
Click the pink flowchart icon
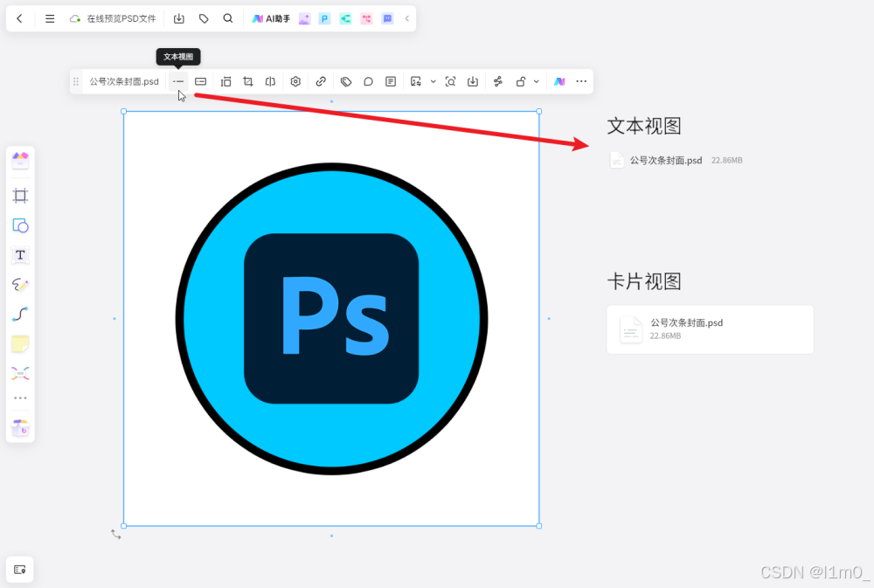click(x=366, y=18)
